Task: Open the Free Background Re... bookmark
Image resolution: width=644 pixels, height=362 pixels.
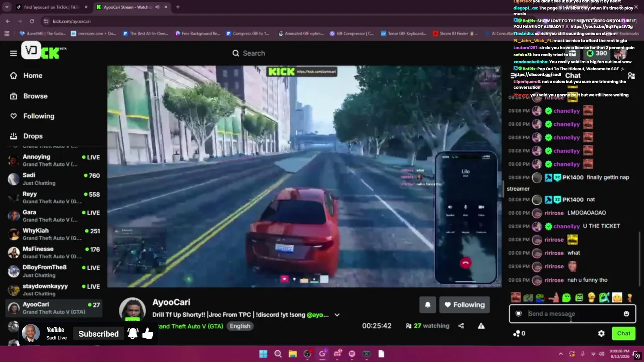Action: click(197, 34)
